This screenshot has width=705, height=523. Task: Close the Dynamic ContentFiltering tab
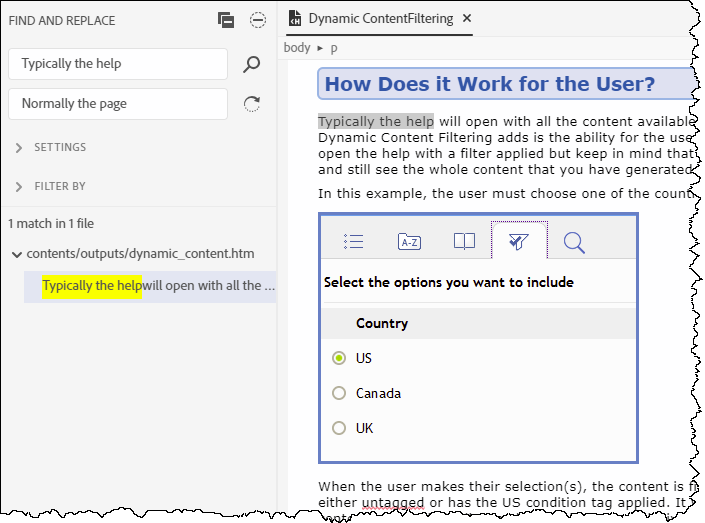467,19
